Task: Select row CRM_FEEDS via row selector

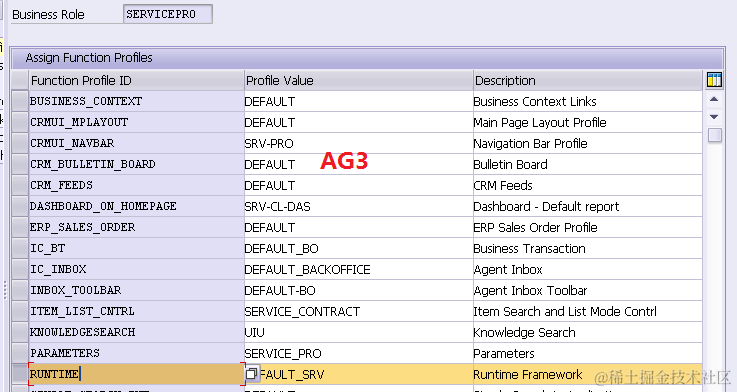Action: [x=20, y=185]
